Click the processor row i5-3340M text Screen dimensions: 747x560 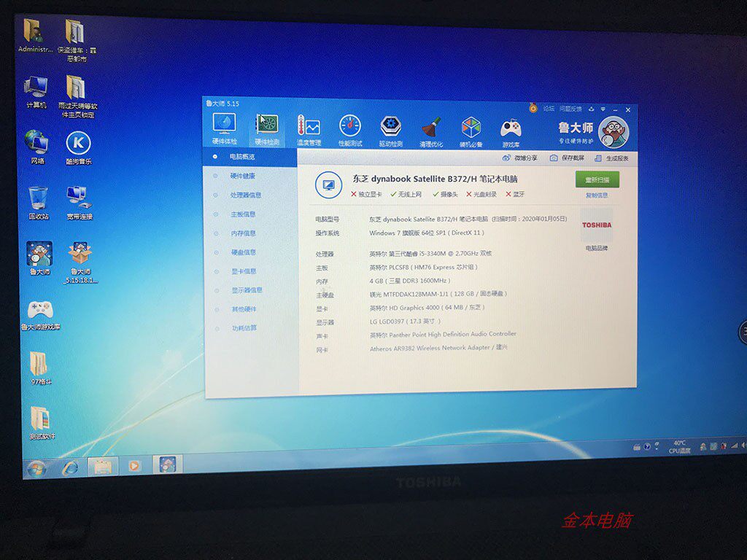click(x=430, y=253)
